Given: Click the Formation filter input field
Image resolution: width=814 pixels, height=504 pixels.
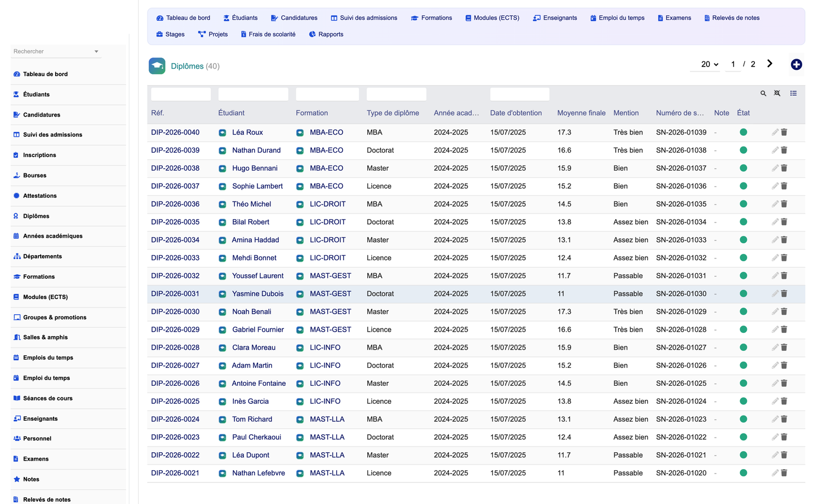Looking at the screenshot, I should [x=327, y=94].
